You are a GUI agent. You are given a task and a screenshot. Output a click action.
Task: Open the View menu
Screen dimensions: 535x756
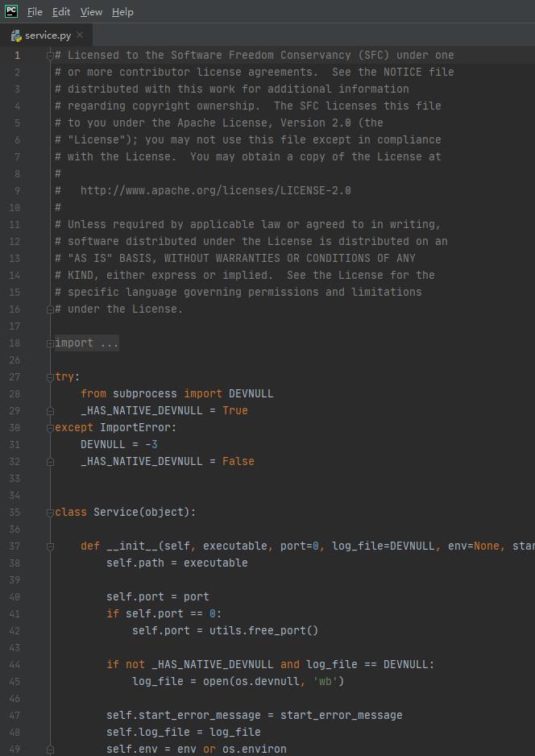tap(91, 12)
